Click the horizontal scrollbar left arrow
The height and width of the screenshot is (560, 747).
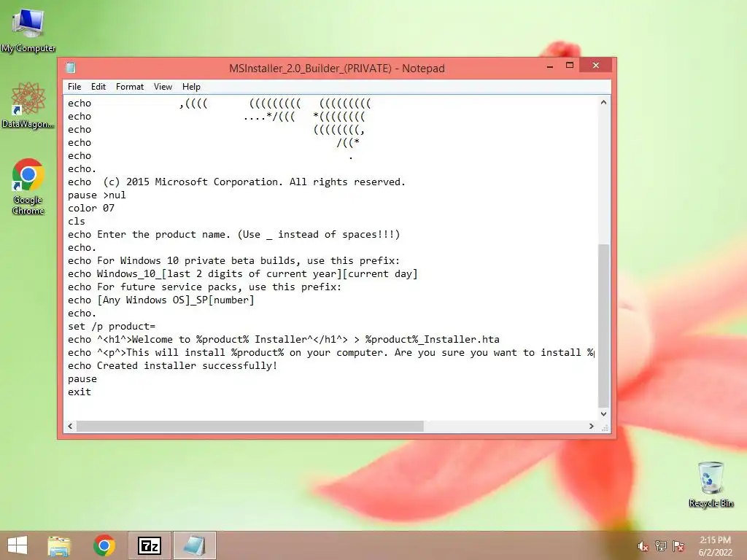(x=70, y=426)
